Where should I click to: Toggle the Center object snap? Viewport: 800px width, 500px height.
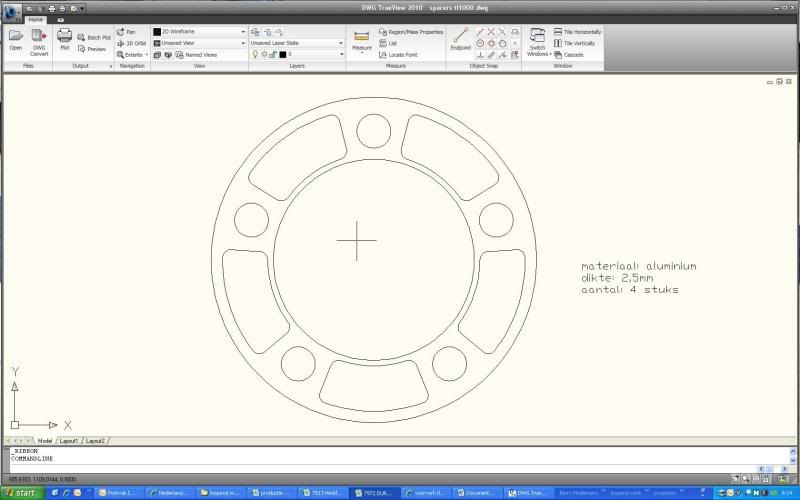click(x=480, y=43)
